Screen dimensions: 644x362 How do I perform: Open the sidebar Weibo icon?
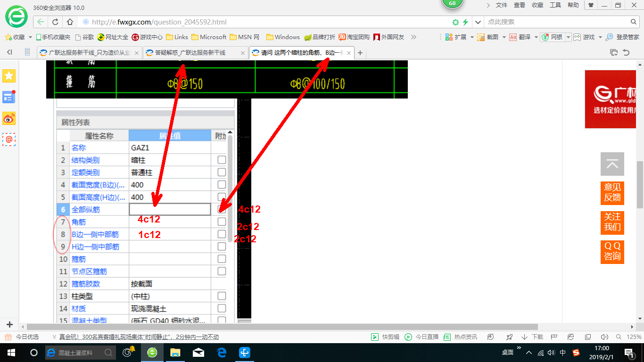9,118
